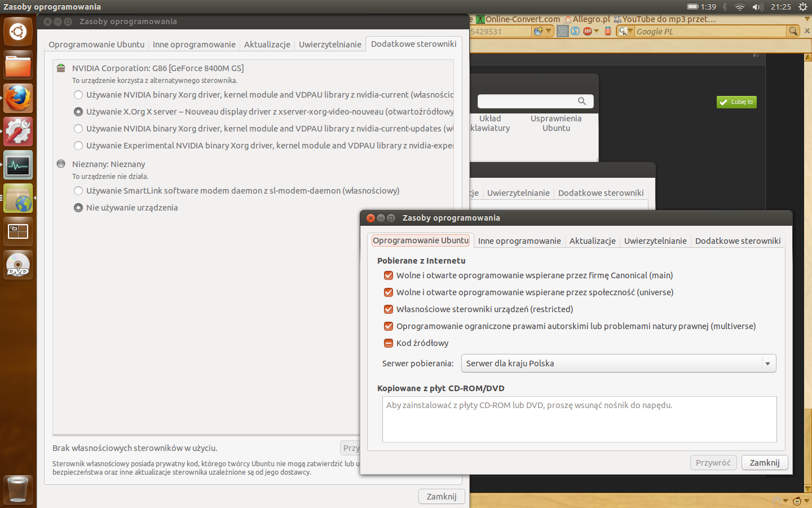Screen dimensions: 812x508
Task: Click the red jar icon in browser toolbar
Action: [x=608, y=31]
